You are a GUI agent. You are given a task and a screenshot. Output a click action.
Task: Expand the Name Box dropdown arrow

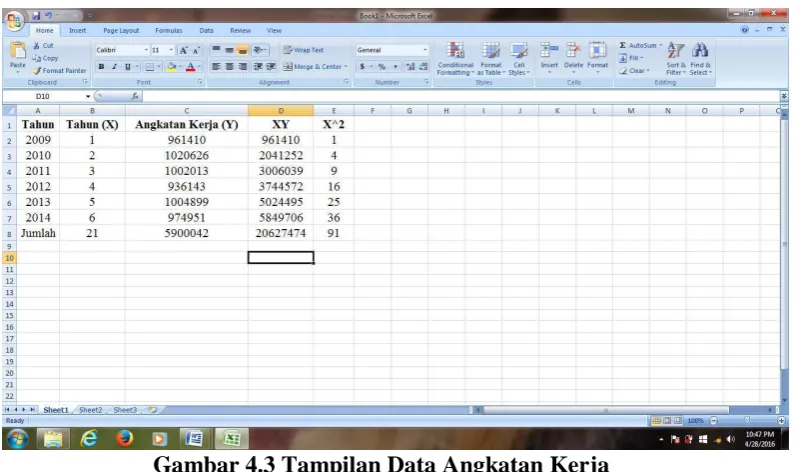[88, 96]
